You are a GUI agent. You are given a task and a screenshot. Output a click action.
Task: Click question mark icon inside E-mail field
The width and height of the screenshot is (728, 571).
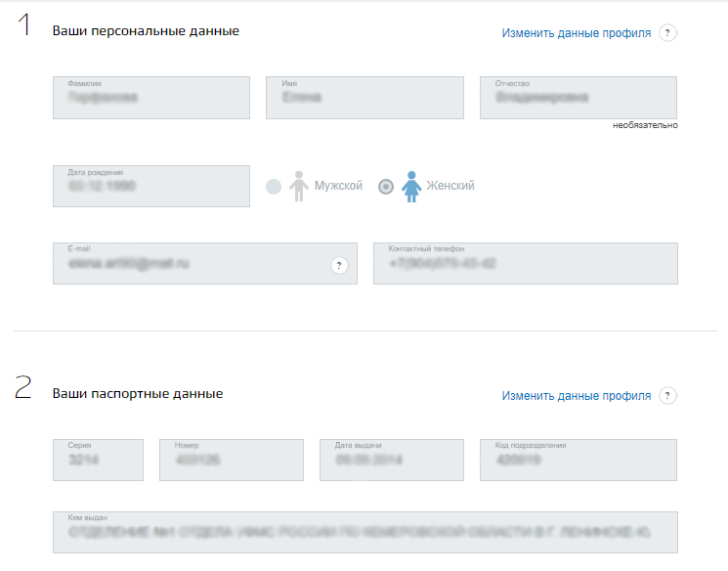(339, 265)
